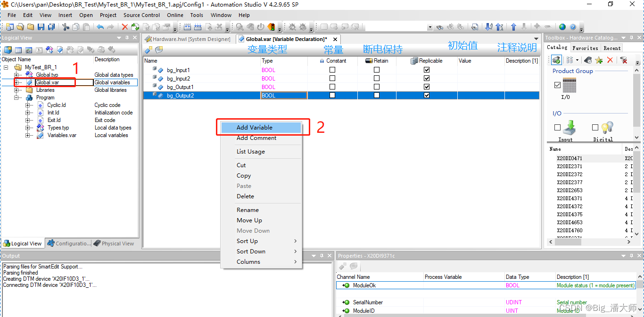Click the Save All toolbar icon
Viewport: 644px width, 317px height.
[50, 27]
